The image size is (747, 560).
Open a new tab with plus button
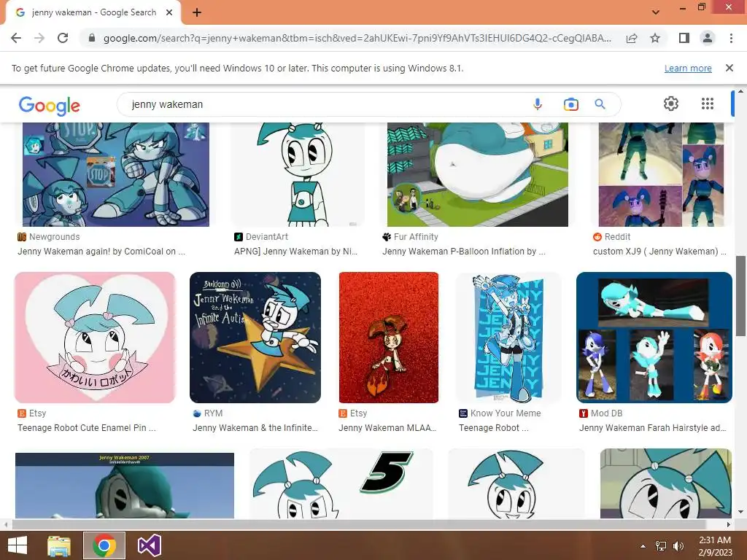tap(197, 12)
